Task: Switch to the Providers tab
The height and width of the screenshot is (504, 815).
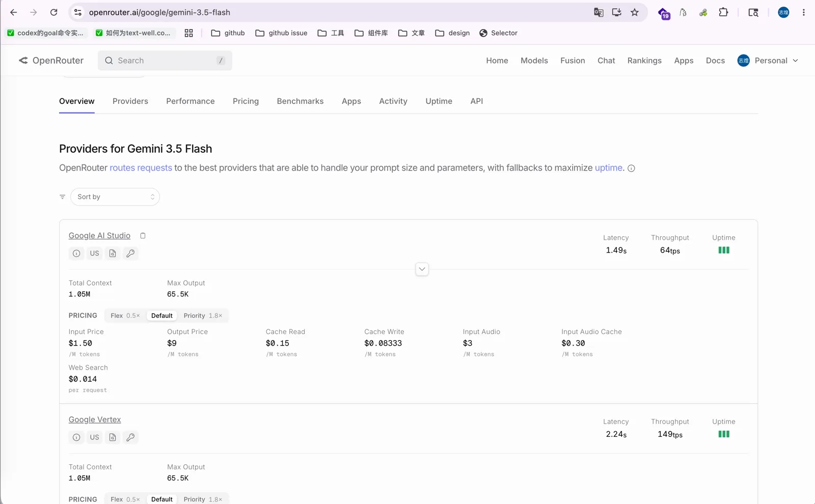Action: pyautogui.click(x=130, y=101)
